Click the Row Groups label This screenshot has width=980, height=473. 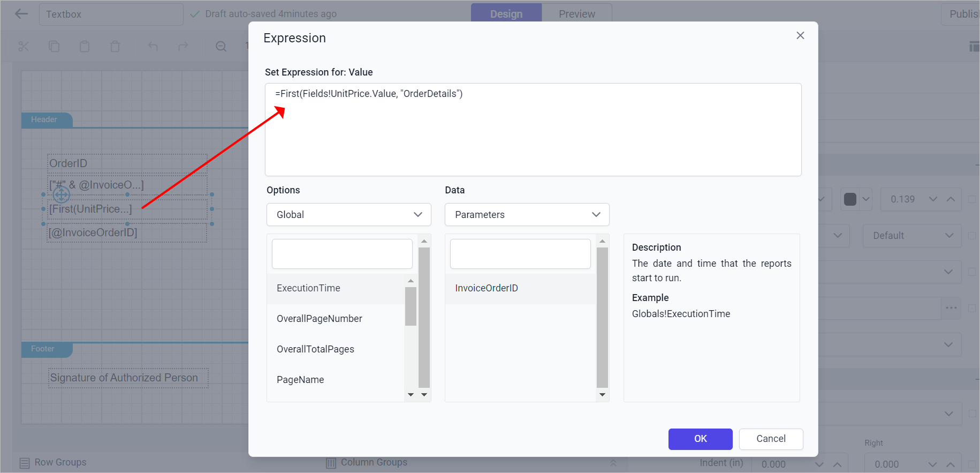pos(60,462)
